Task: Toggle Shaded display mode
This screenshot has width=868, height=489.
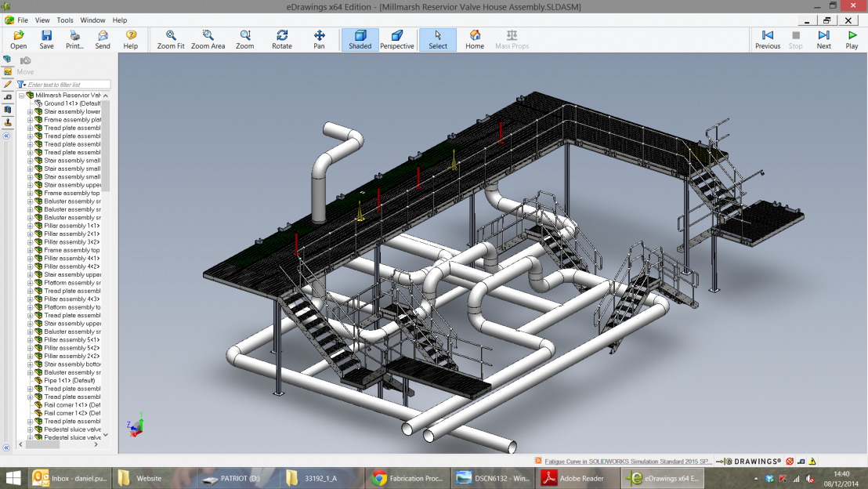Action: [359, 39]
